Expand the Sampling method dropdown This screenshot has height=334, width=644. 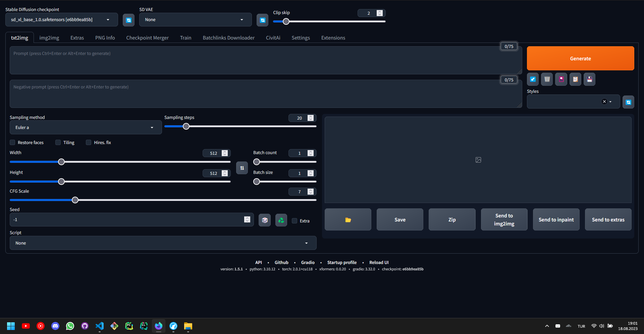86,128
